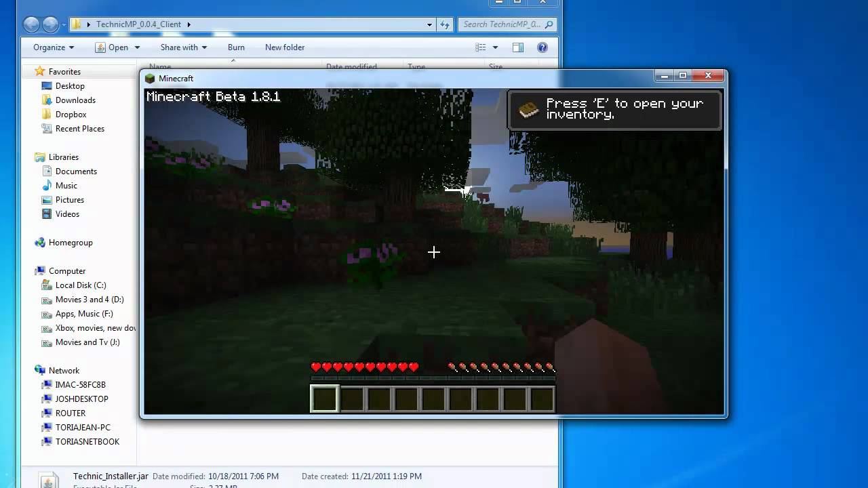The width and height of the screenshot is (868, 488).
Task: Toggle the preview pane icon
Action: [x=518, y=47]
